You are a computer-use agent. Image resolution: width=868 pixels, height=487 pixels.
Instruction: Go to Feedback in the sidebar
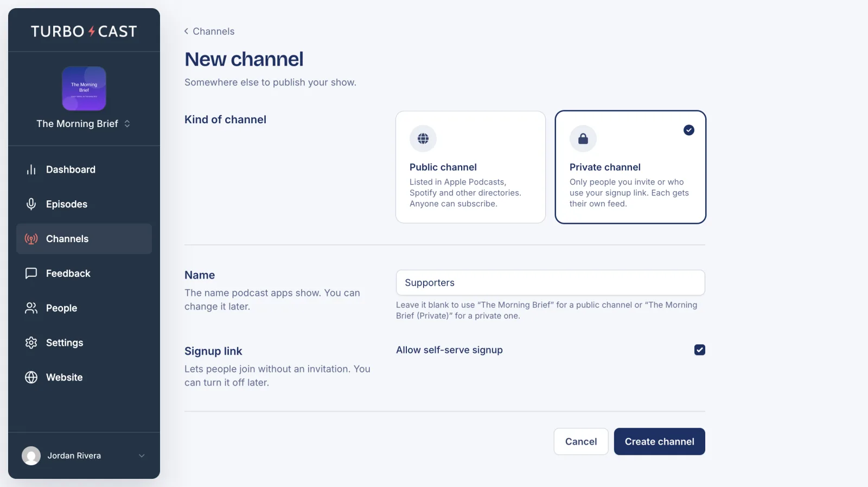(x=84, y=273)
